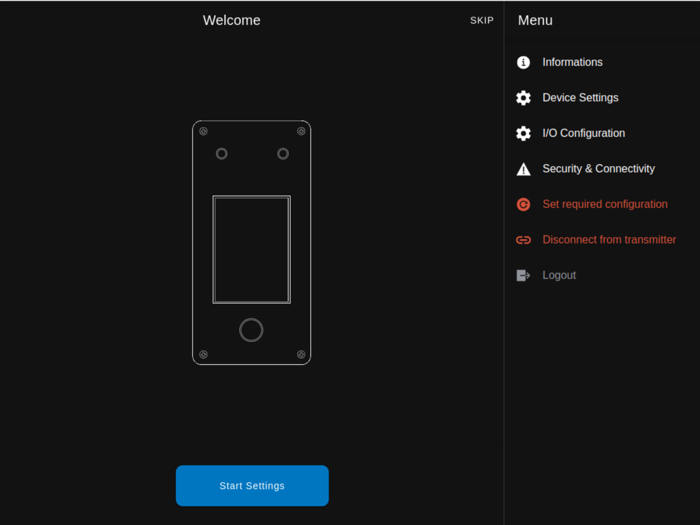This screenshot has height=525, width=700.
Task: Skip the welcome screen via SKIP
Action: coord(482,21)
